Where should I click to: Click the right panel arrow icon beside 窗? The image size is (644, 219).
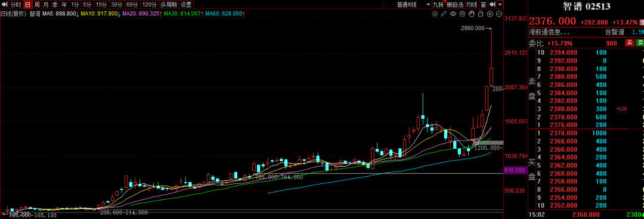[492, 5]
